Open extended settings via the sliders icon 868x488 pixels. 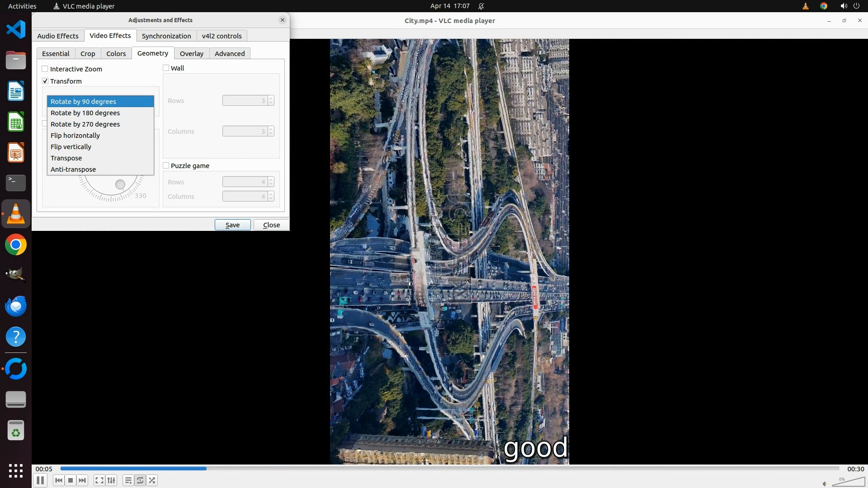pyautogui.click(x=111, y=480)
